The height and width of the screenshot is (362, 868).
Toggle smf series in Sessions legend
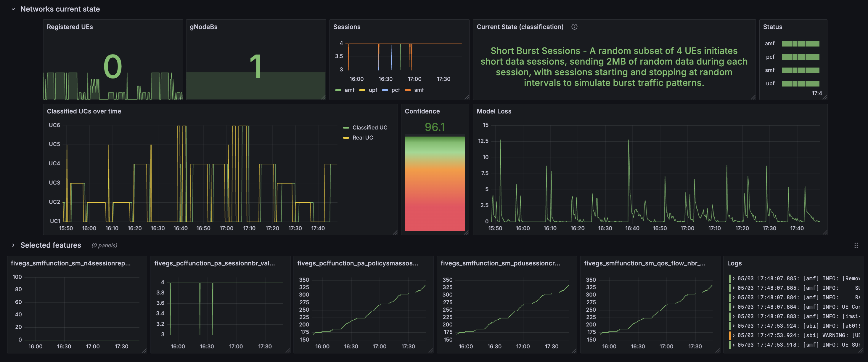tap(419, 90)
